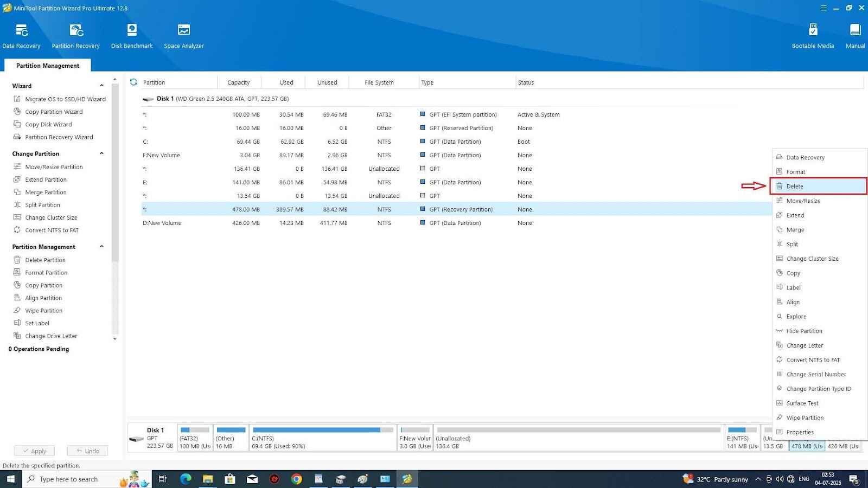The height and width of the screenshot is (488, 868).
Task: Launch the Partition Recovery tool
Action: [76, 36]
